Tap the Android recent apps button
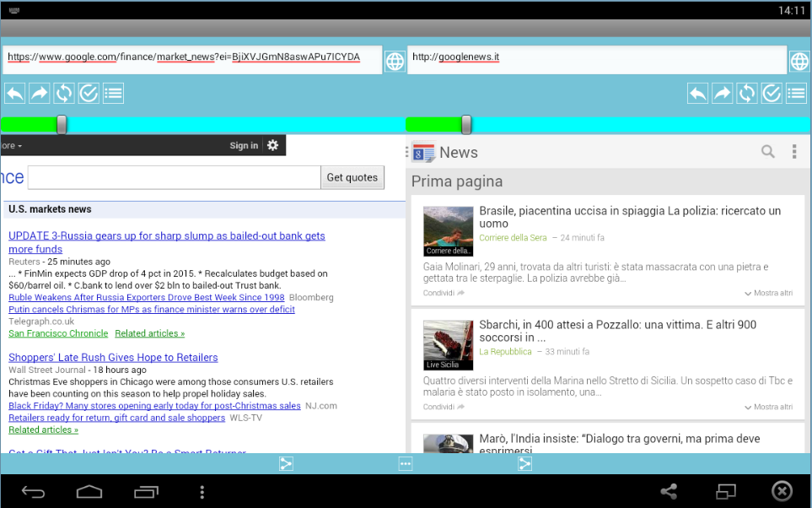 coord(146,491)
